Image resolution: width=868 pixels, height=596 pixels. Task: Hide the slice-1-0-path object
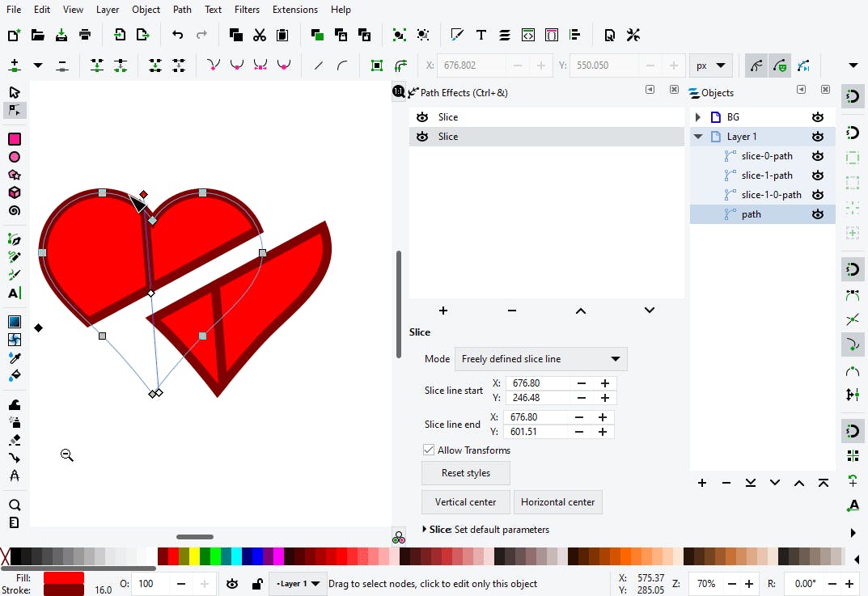[818, 195]
